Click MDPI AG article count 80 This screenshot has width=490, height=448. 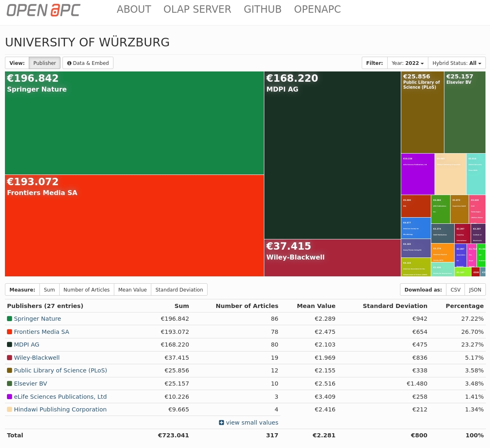pyautogui.click(x=274, y=345)
